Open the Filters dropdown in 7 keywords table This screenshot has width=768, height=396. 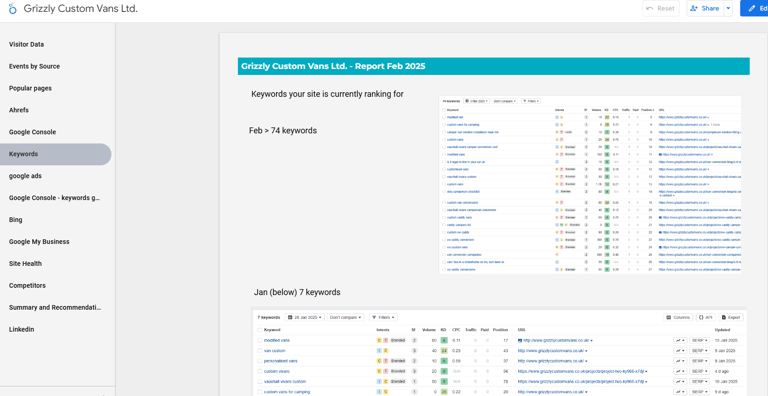[383, 317]
